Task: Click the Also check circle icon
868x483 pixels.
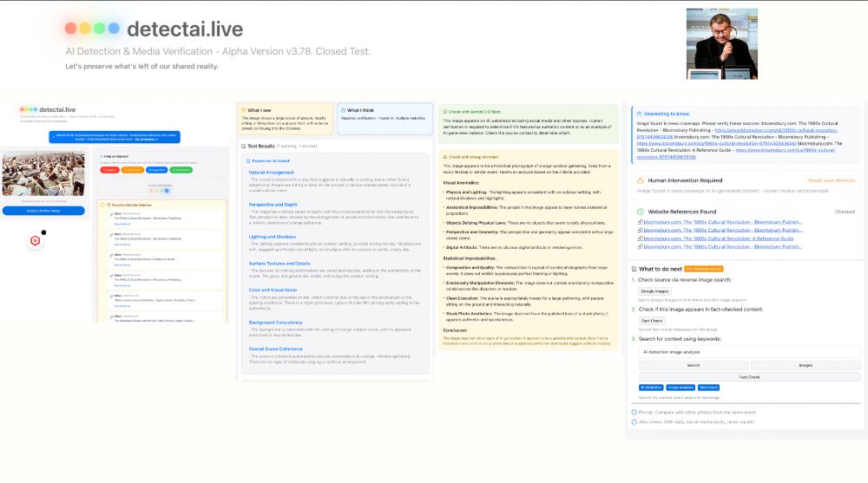Action: click(635, 422)
